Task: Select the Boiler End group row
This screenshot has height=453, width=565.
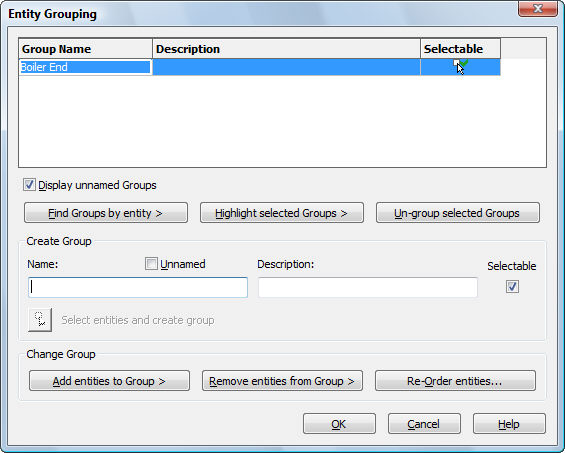Action: 259,67
